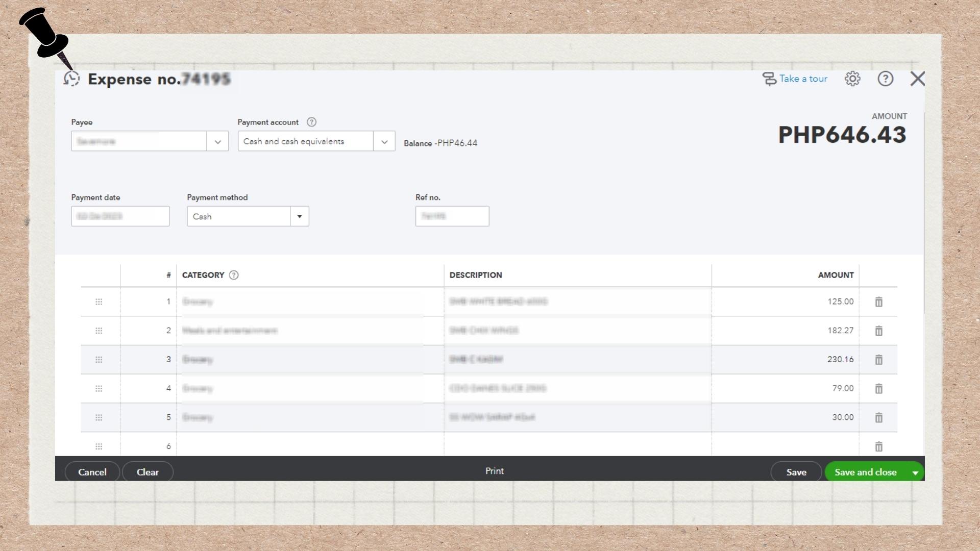Click the Save button
Viewport: 980px width, 551px height.
click(796, 472)
